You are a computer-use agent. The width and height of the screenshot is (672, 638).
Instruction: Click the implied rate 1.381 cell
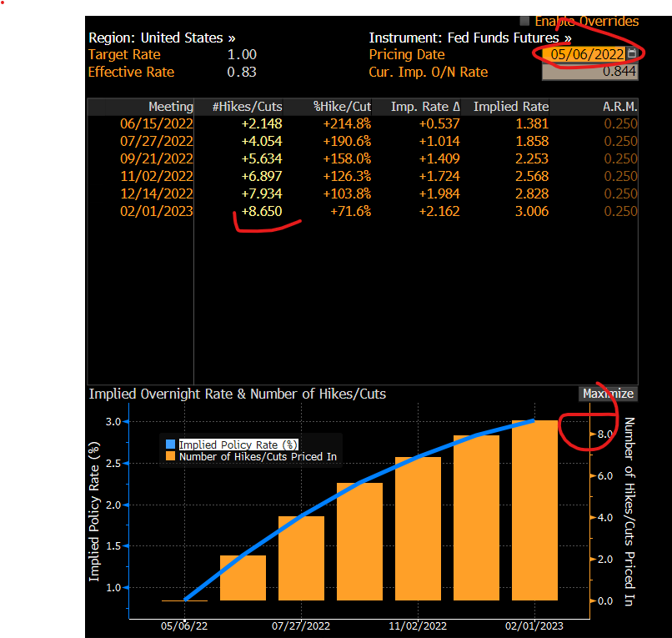click(x=531, y=124)
